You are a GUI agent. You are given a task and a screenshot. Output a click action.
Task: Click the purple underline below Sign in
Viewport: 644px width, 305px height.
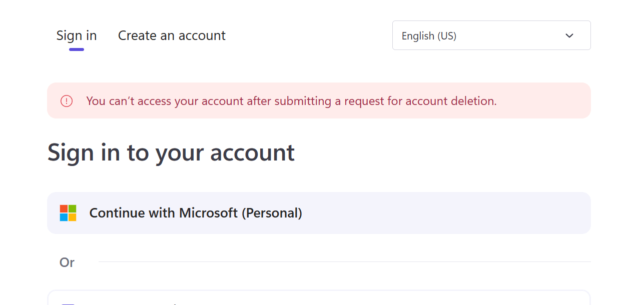(76, 49)
